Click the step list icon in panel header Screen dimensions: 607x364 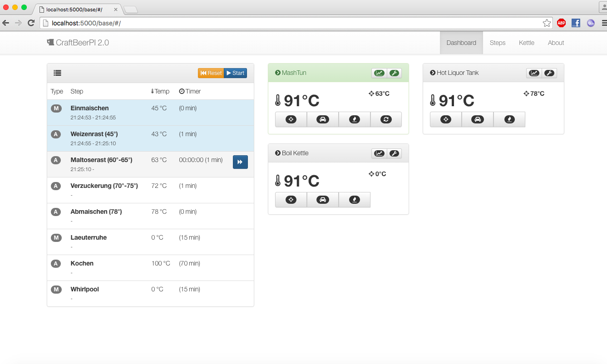point(57,73)
